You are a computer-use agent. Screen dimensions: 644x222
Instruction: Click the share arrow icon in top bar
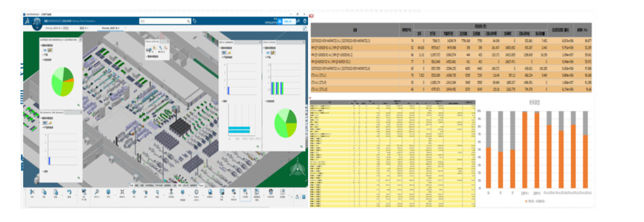click(x=298, y=21)
